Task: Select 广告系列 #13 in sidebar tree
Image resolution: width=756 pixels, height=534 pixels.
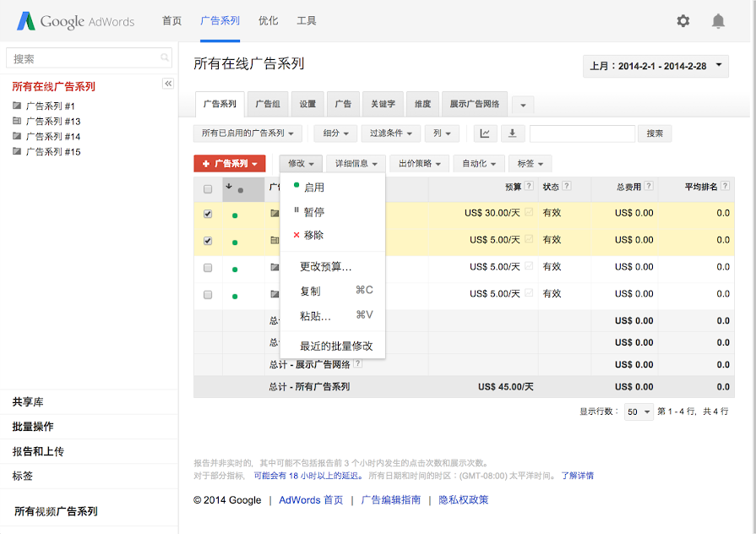Action: click(x=52, y=122)
